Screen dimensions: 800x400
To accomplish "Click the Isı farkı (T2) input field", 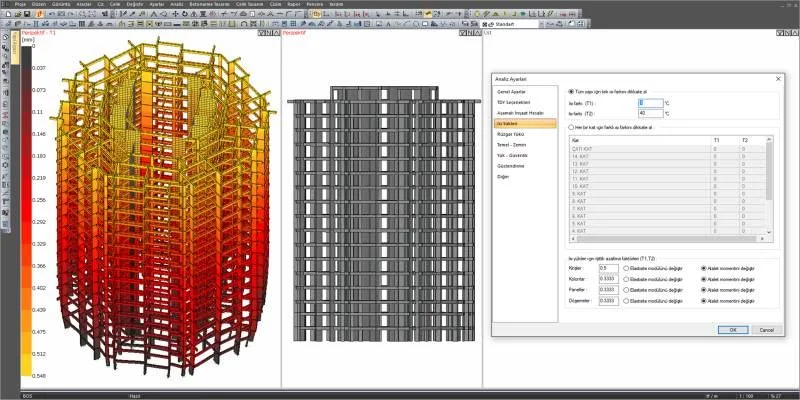I will (x=651, y=113).
